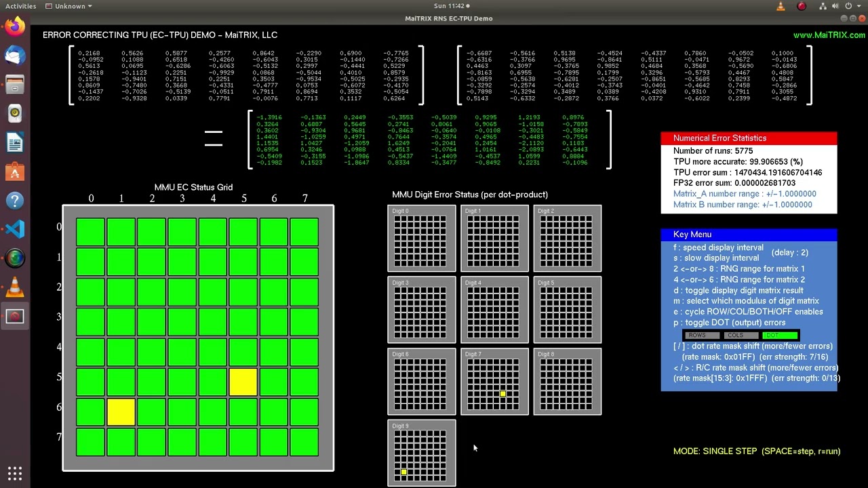The height and width of the screenshot is (488, 868).
Task: Select the Digit 3 error status panel
Action: pos(422,310)
